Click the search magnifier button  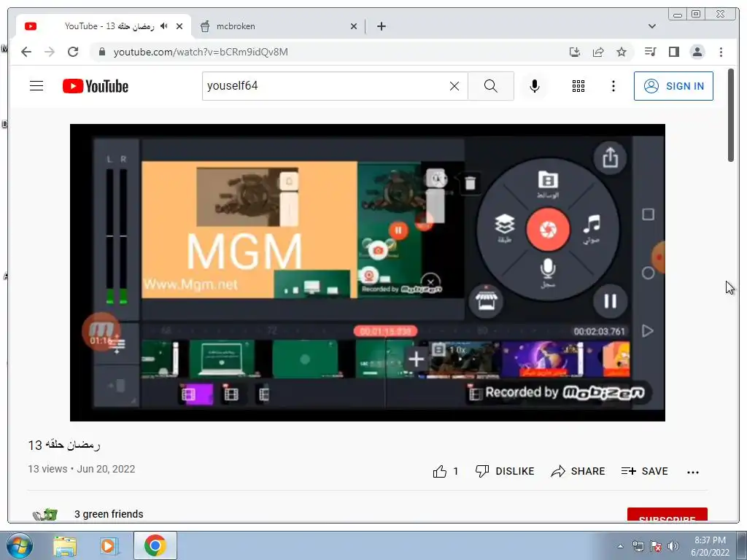click(x=491, y=86)
